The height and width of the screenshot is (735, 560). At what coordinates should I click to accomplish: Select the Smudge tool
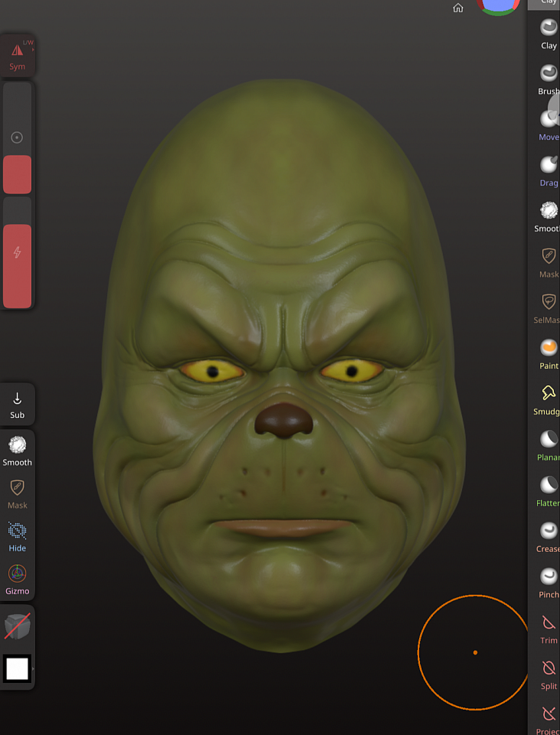pyautogui.click(x=549, y=399)
